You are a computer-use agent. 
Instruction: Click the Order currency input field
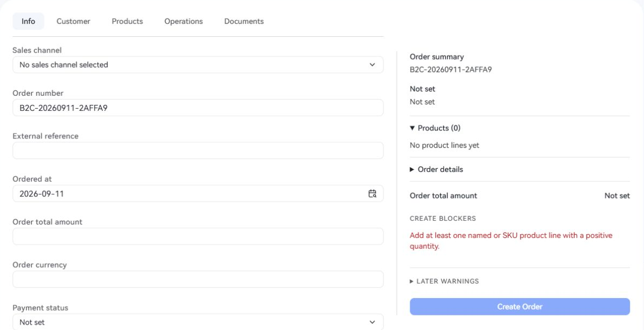click(x=198, y=279)
